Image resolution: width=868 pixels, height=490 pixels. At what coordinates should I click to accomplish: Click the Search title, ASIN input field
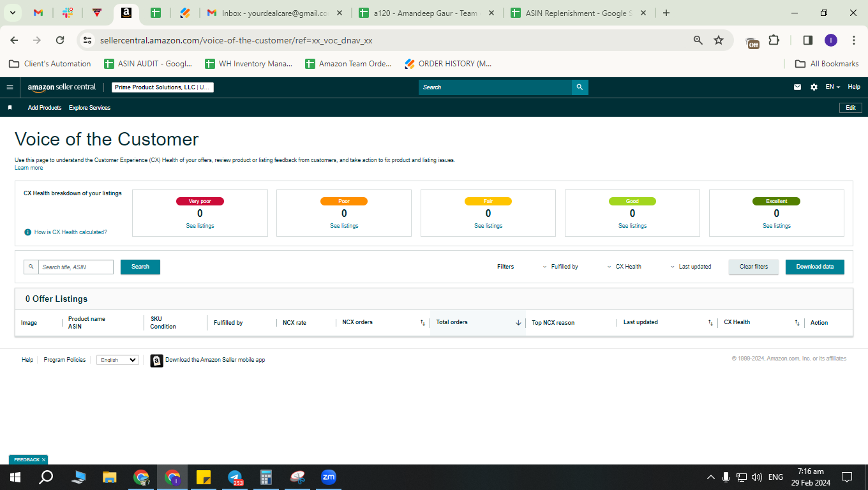[x=76, y=267]
